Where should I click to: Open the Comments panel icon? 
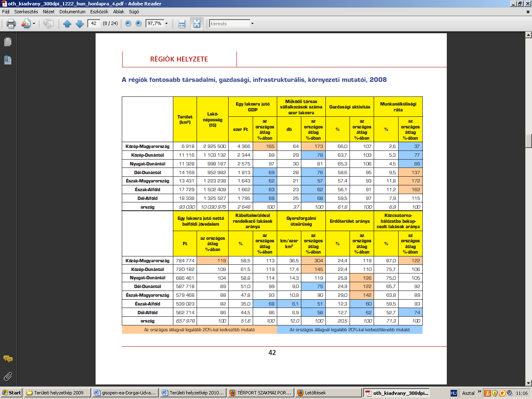8,359
